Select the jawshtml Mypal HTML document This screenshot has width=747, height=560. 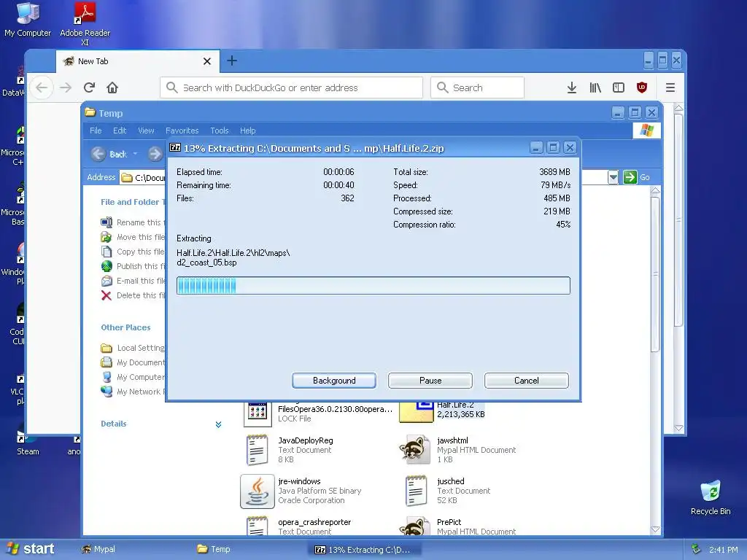[x=457, y=449]
